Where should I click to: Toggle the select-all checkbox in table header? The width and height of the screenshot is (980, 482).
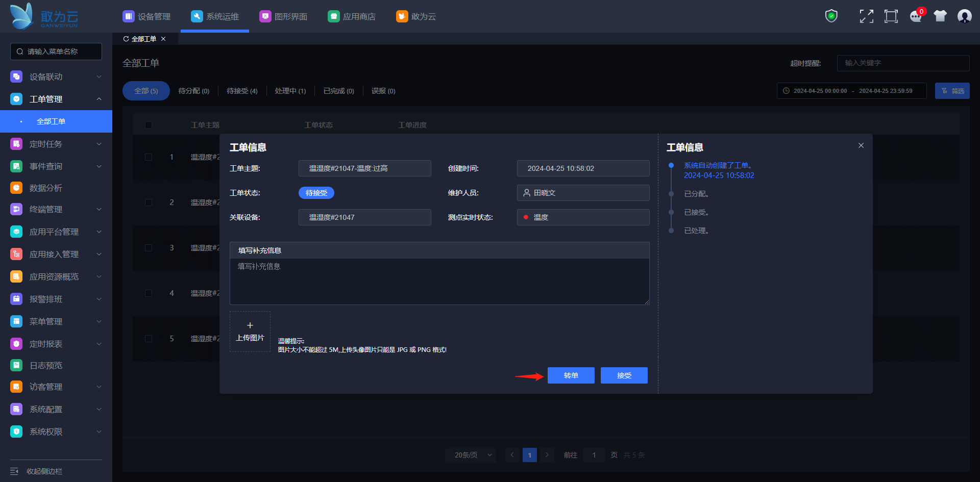pyautogui.click(x=149, y=125)
